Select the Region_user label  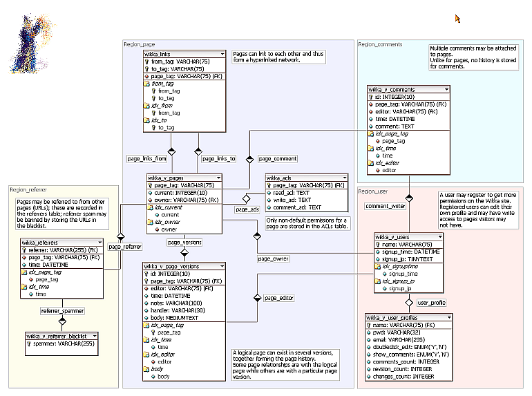tap(373, 191)
